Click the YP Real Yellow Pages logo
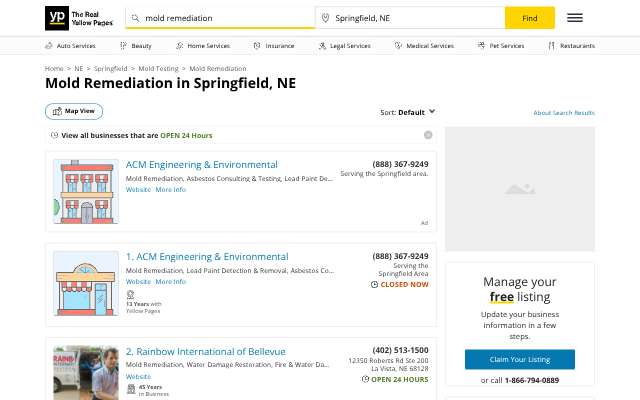The width and height of the screenshot is (640, 400). point(79,18)
